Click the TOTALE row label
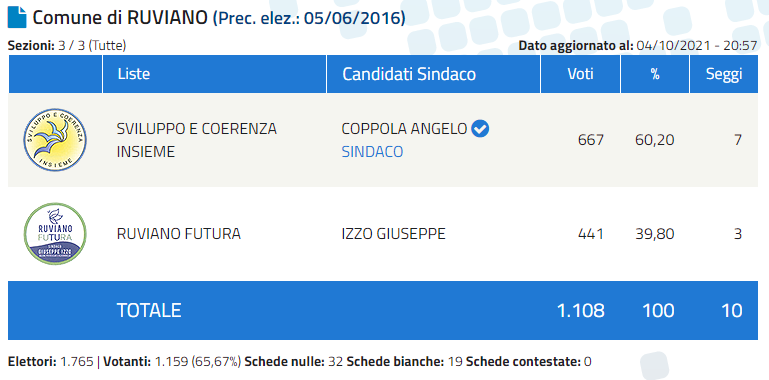The height and width of the screenshot is (380, 769). 149,310
